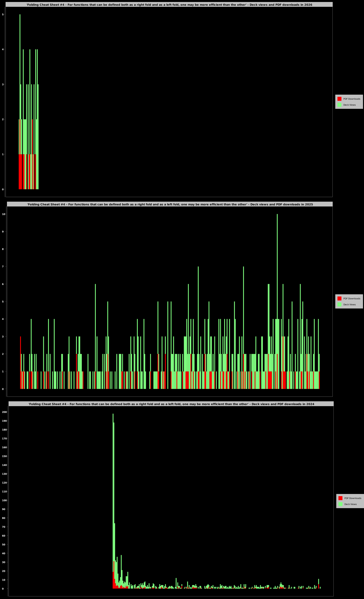The height and width of the screenshot is (599, 364).
Task: Click green Deck Views swatch in 2026 legend
Action: (x=339, y=105)
